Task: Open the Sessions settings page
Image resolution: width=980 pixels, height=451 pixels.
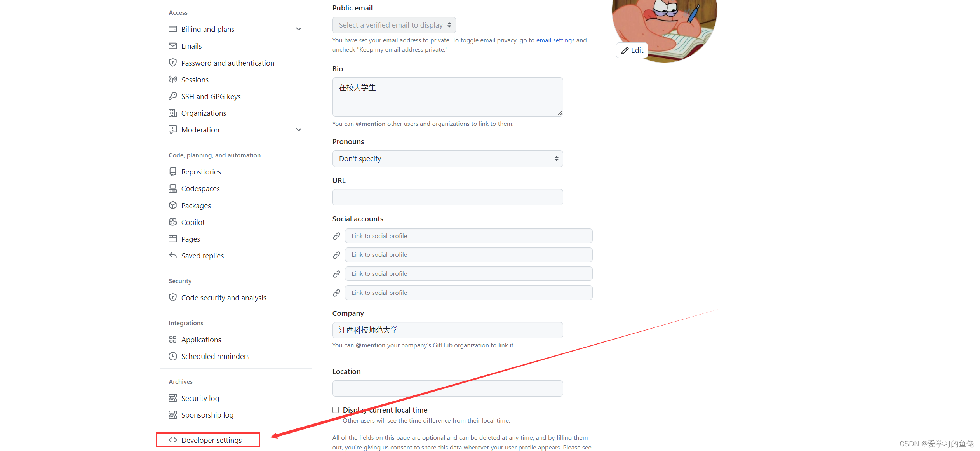Action: pyautogui.click(x=193, y=79)
